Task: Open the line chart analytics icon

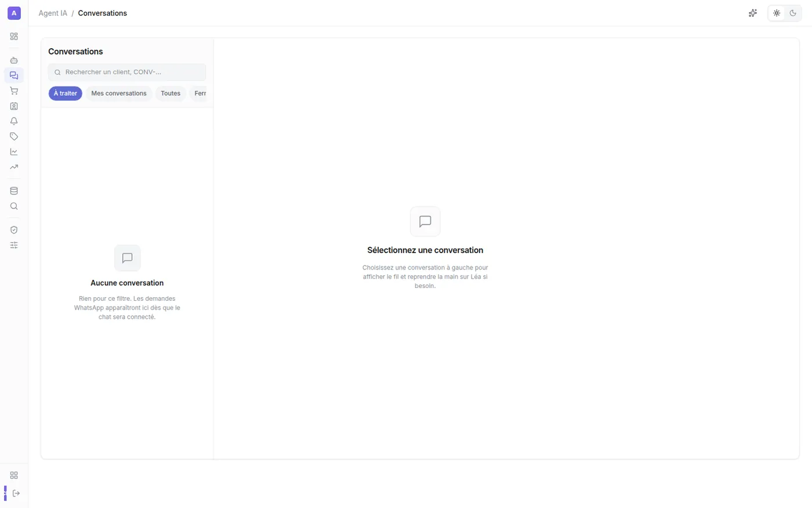Action: (14, 152)
